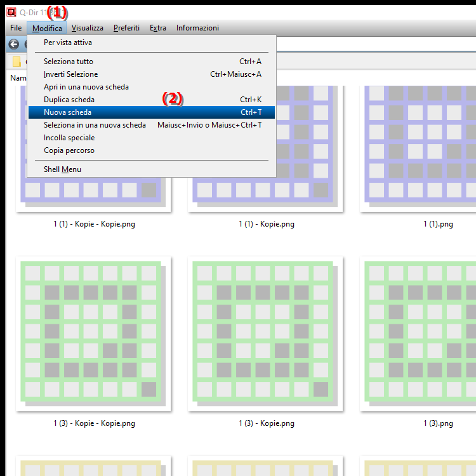Select thumbnail of 1 (3) - Kopie.png

[x=265, y=334]
